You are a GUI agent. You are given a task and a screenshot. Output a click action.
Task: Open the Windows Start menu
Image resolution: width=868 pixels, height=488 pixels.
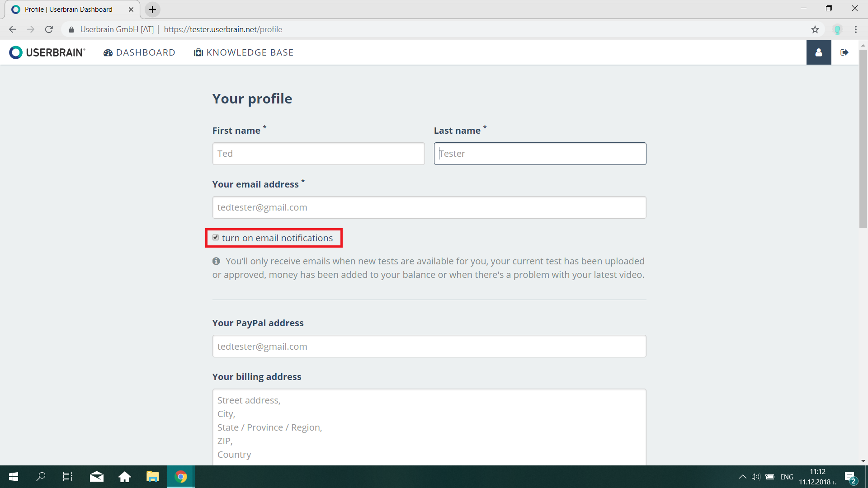click(14, 477)
